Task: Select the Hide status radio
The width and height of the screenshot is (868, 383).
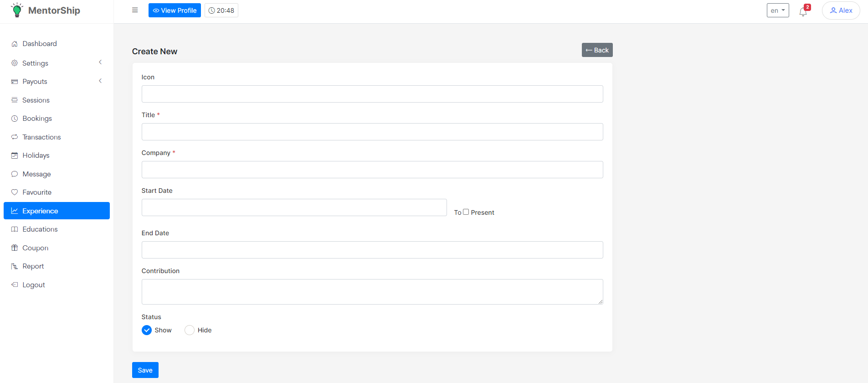Action: (190, 330)
